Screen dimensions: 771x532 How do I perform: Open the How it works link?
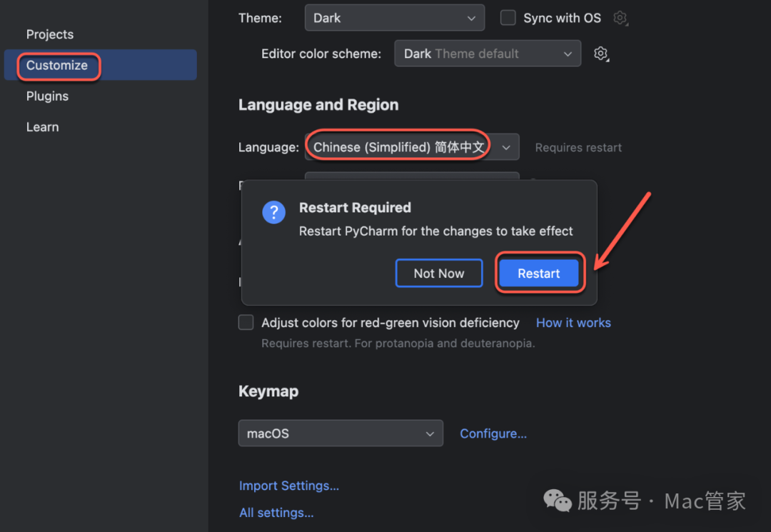573,323
